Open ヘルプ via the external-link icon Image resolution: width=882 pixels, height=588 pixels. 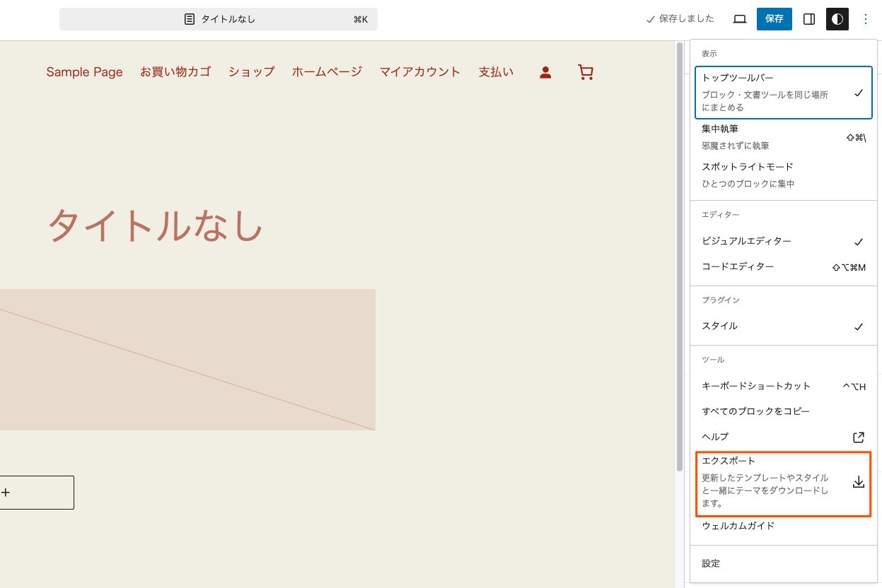pyautogui.click(x=858, y=437)
